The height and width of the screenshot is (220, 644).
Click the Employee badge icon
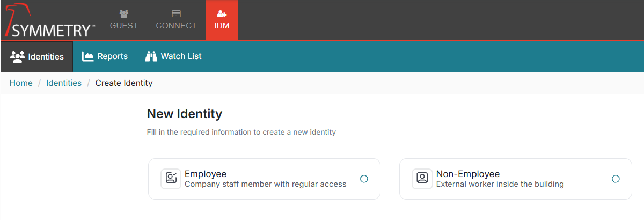coord(171,179)
